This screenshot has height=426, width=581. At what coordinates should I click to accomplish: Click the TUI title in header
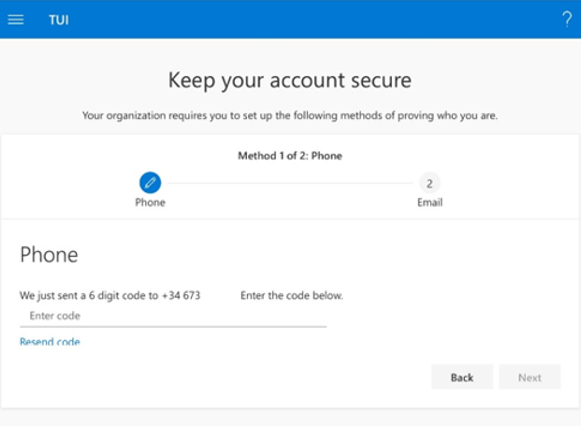click(x=59, y=20)
